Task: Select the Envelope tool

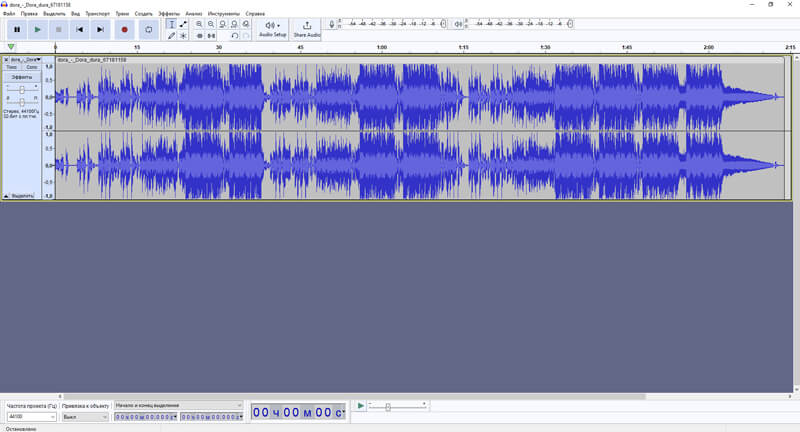Action: point(183,24)
